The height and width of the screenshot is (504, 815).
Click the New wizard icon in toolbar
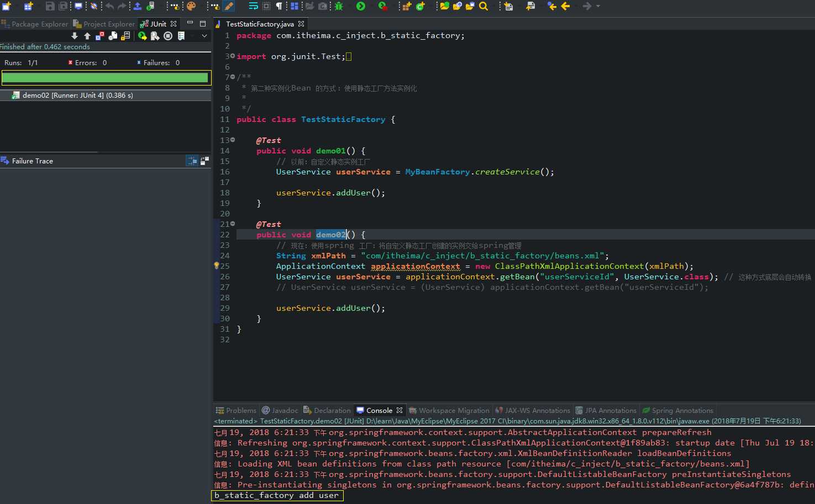click(6, 6)
